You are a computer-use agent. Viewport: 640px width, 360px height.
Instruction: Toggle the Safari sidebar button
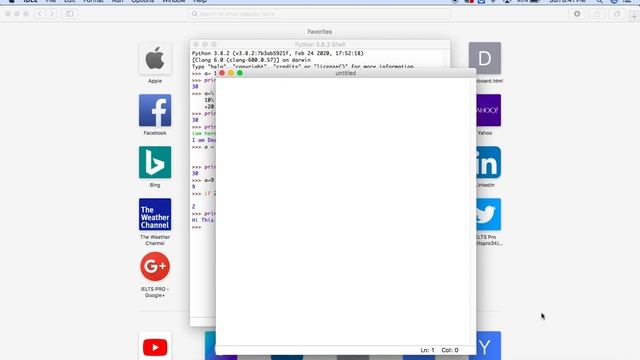pos(70,14)
